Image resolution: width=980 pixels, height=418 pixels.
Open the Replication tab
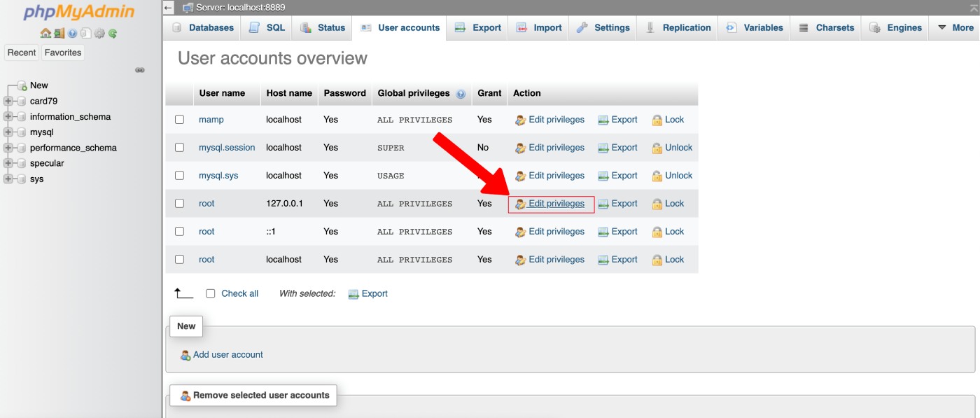[678, 28]
